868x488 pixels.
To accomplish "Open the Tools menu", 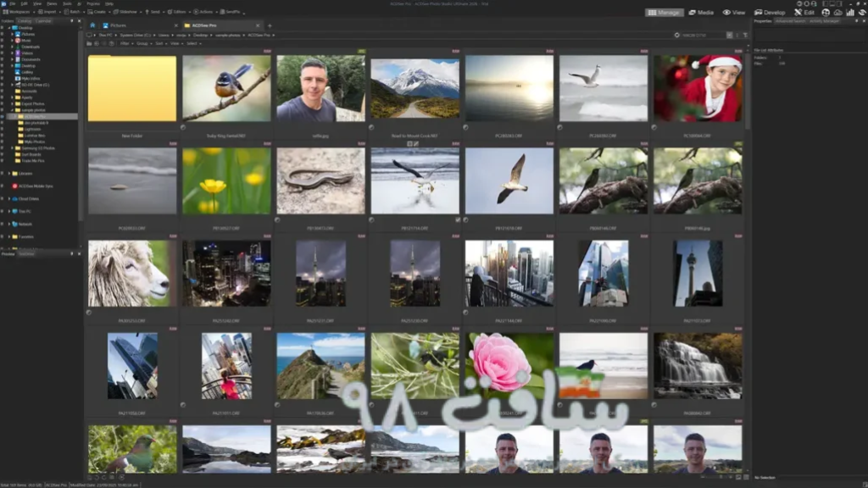I will (x=67, y=3).
